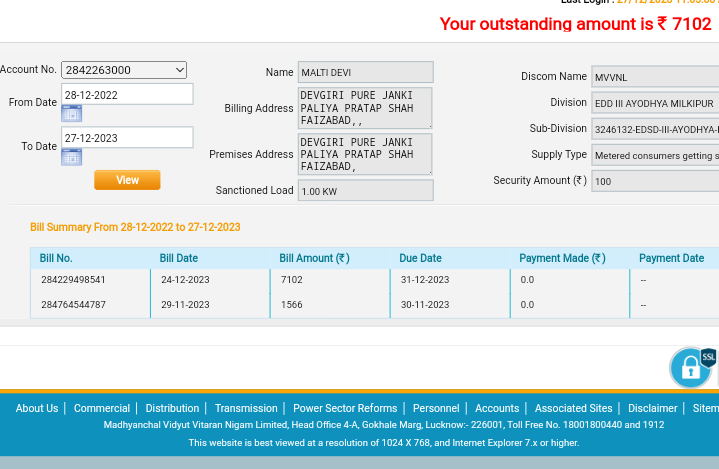Click bill amount 7102 in table
Image resolution: width=719 pixels, height=469 pixels.
pyautogui.click(x=292, y=280)
